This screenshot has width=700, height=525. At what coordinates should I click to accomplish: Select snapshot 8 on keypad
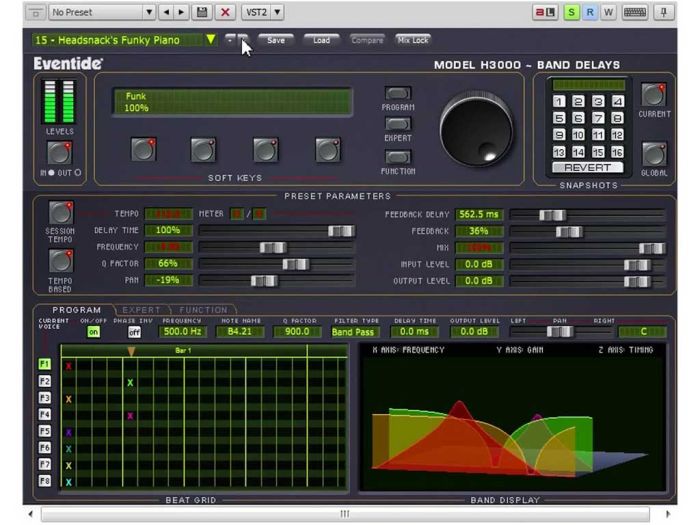[617, 118]
